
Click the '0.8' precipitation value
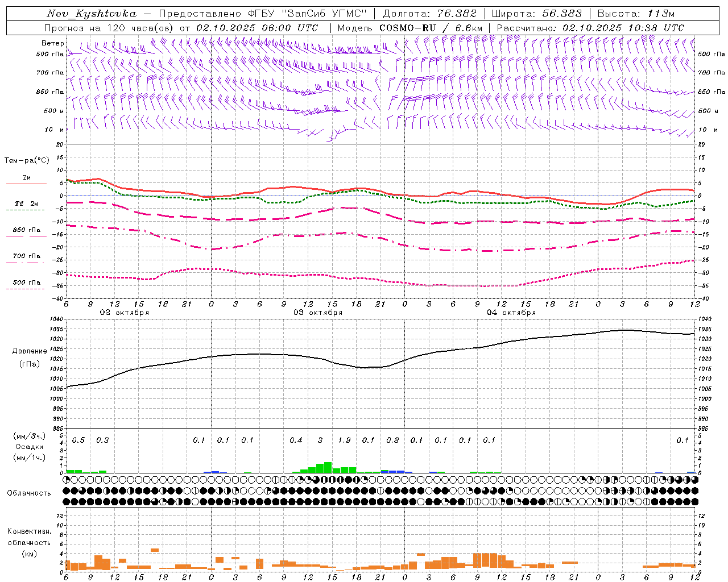[392, 440]
